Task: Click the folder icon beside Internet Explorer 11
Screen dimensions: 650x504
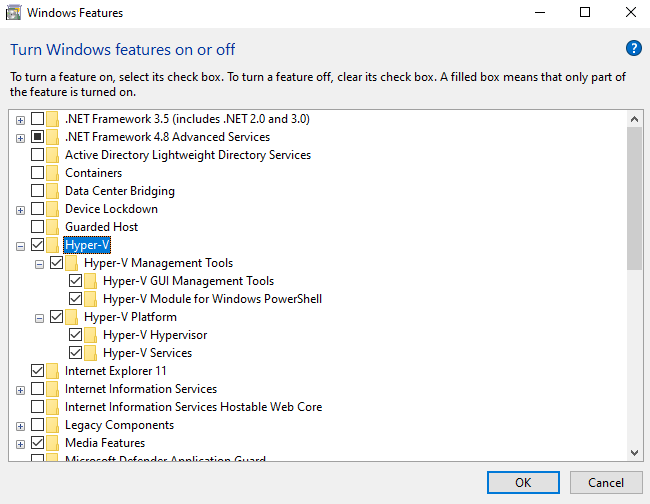Action: tap(53, 371)
